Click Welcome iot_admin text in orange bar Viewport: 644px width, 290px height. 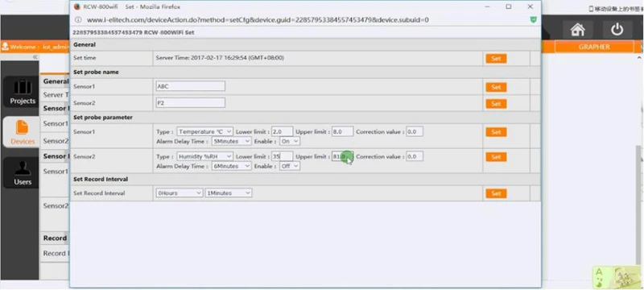coord(39,47)
